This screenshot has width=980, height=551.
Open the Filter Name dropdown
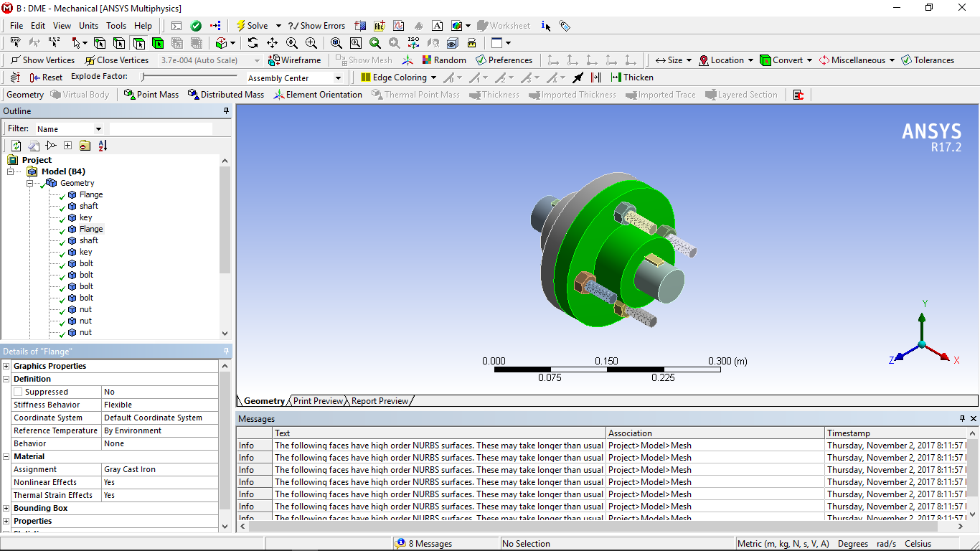(98, 129)
